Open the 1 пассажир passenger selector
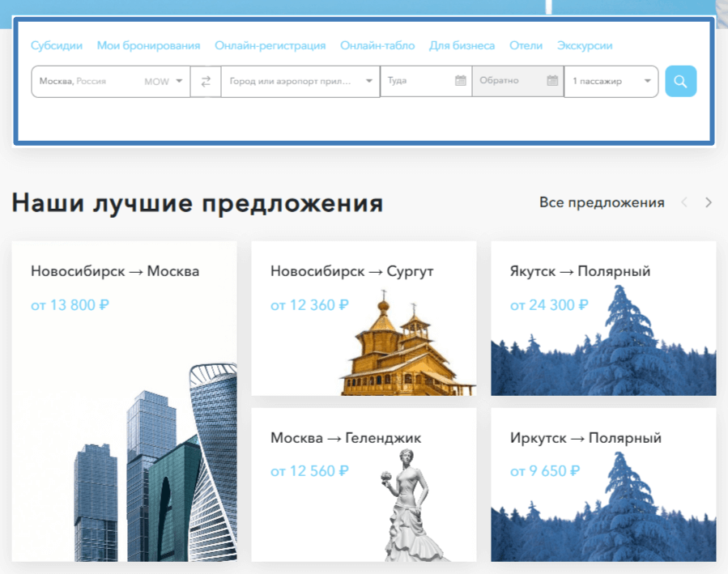Image resolution: width=728 pixels, height=574 pixels. pyautogui.click(x=611, y=82)
